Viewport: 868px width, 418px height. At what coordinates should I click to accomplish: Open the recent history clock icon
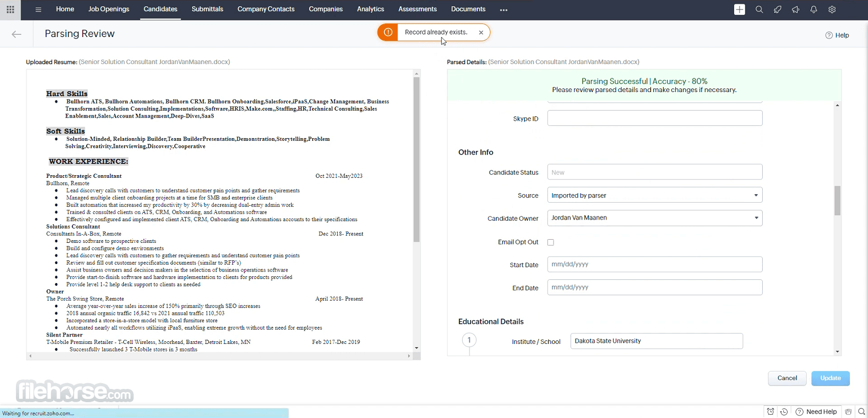tap(784, 412)
